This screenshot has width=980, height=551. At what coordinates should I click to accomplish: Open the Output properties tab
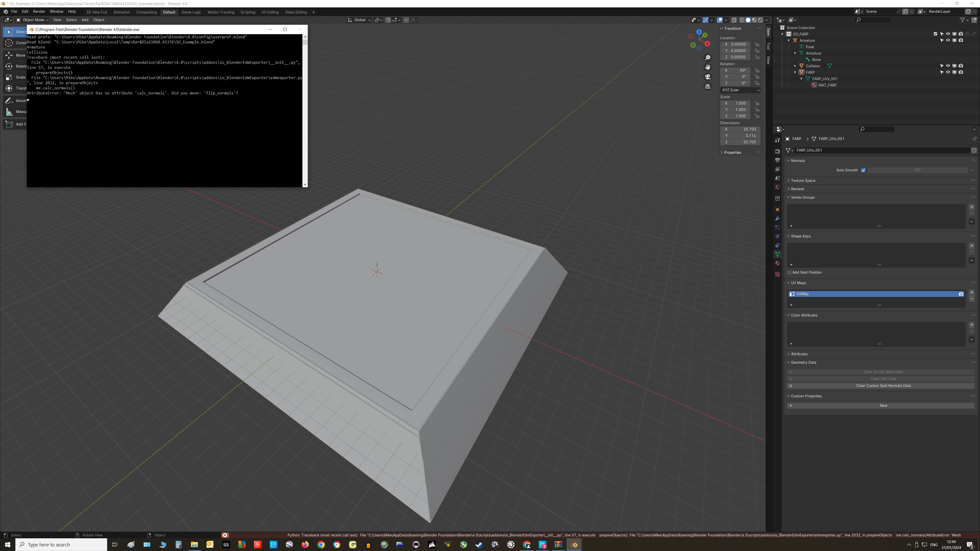777,160
